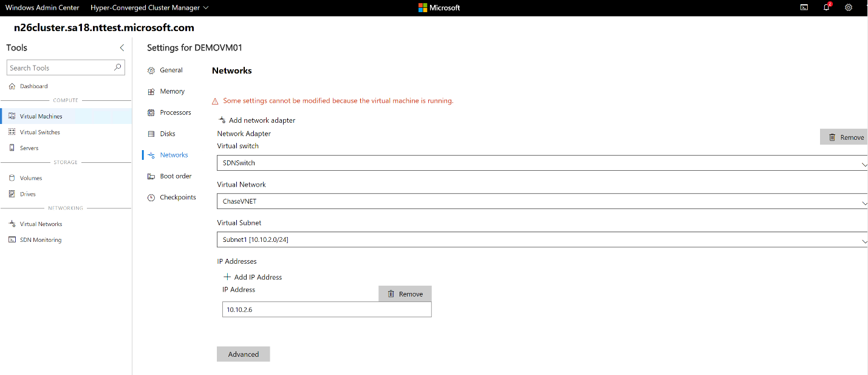Collapse the Tools pane
This screenshot has height=375, width=868.
tap(121, 47)
